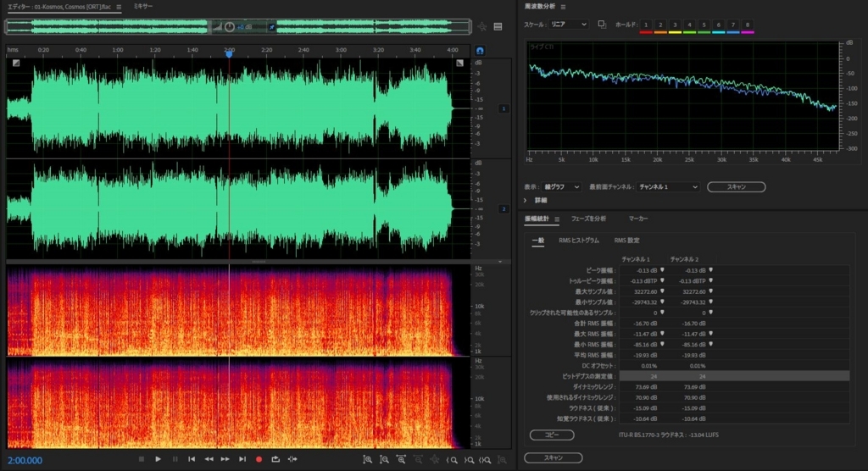Click the Fast Forward button

point(225,459)
